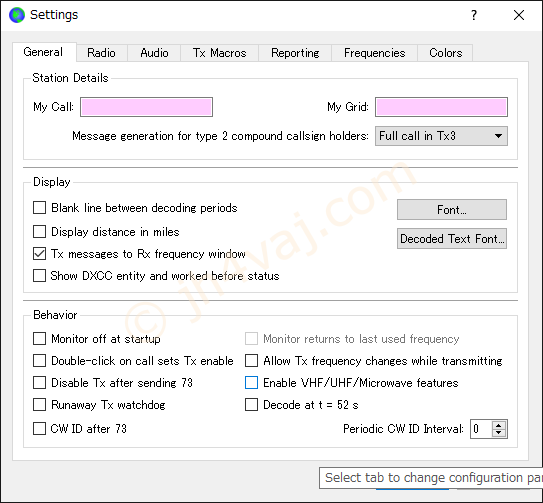Click the question mark help icon
Image resolution: width=543 pixels, height=503 pixels.
coord(474,15)
